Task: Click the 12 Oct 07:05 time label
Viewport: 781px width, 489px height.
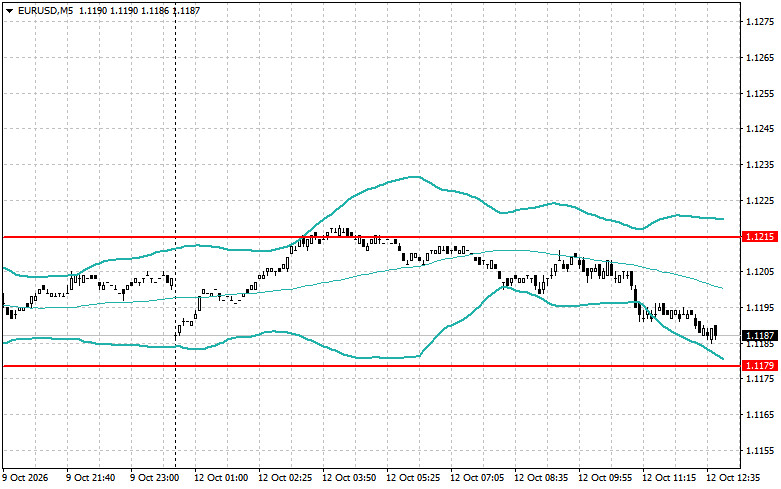Action: point(477,478)
